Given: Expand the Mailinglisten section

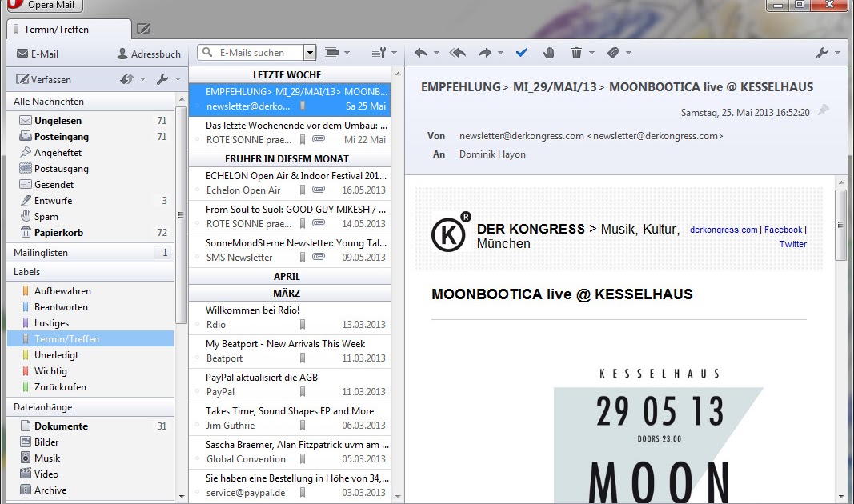Looking at the screenshot, I should pyautogui.click(x=90, y=253).
